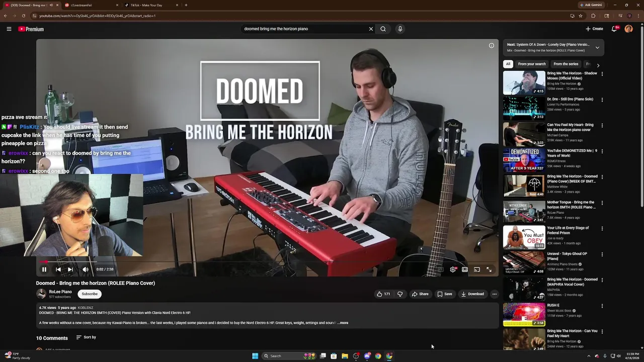
Task: Open options for Unravel Tokyo Ghoul video
Action: [602, 254]
